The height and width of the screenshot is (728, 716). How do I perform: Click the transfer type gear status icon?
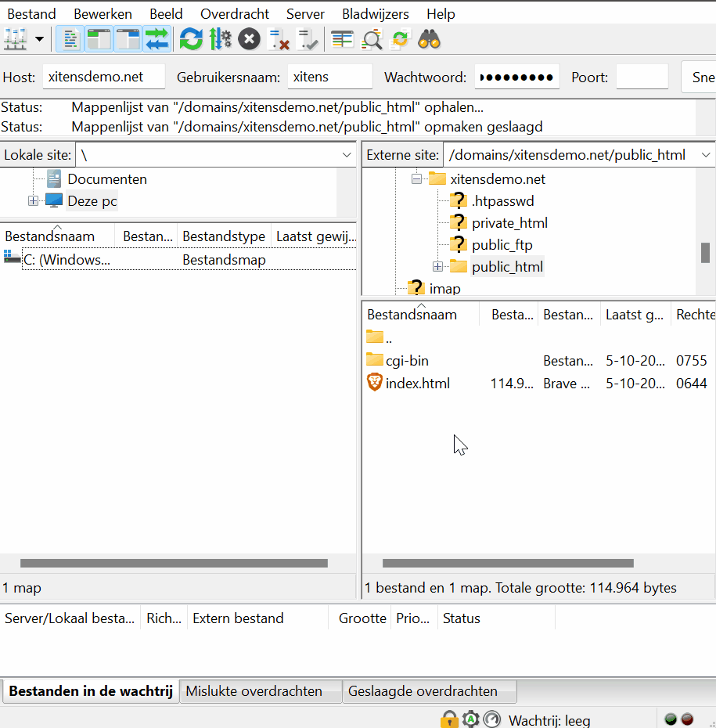470,719
